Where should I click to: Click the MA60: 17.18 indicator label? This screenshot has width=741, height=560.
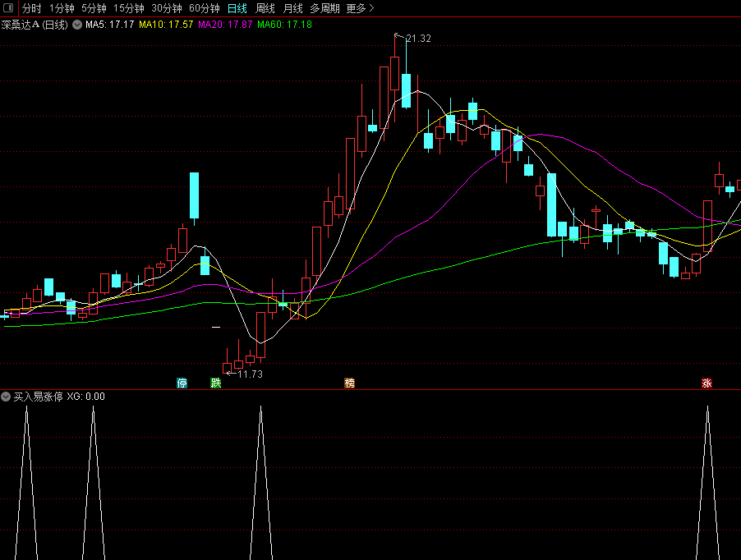tap(284, 25)
